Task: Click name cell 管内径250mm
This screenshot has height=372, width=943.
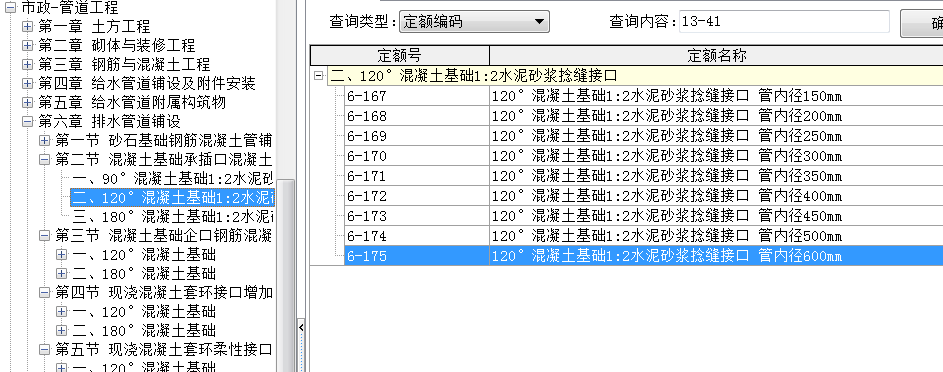Action: click(716, 136)
